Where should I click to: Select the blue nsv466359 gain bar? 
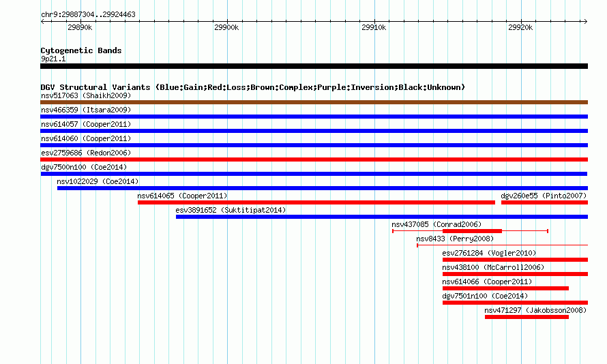(x=314, y=117)
